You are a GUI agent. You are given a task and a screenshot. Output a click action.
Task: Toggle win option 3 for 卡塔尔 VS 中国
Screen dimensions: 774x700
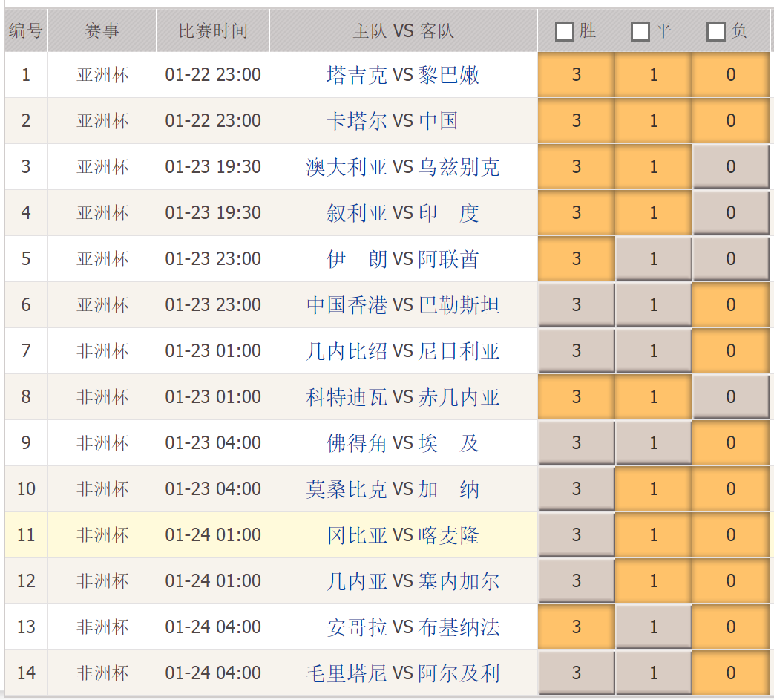coord(577,121)
